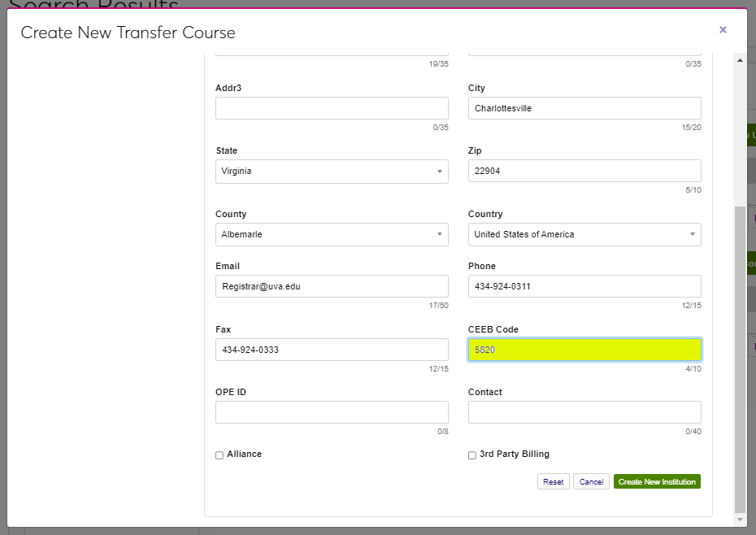756x535 pixels.
Task: Click the Fax field with 434-924-0333
Action: pos(332,350)
